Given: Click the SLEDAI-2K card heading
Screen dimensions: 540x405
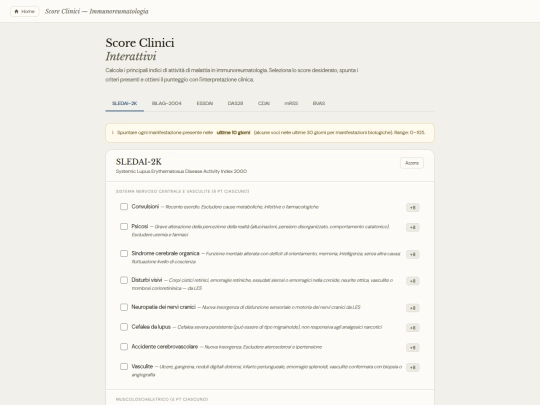Looking at the screenshot, I should 139,162.
